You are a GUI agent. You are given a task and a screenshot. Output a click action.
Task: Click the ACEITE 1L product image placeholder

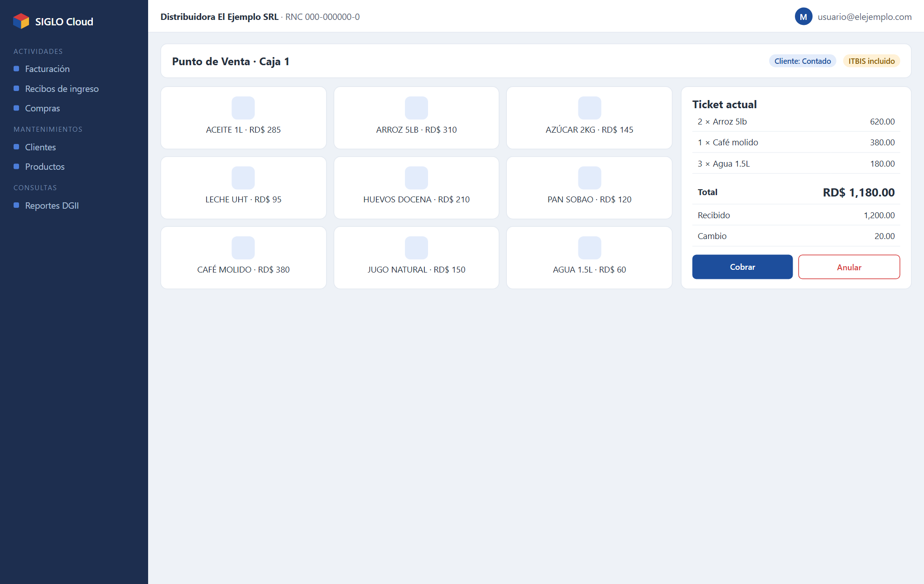tap(243, 108)
